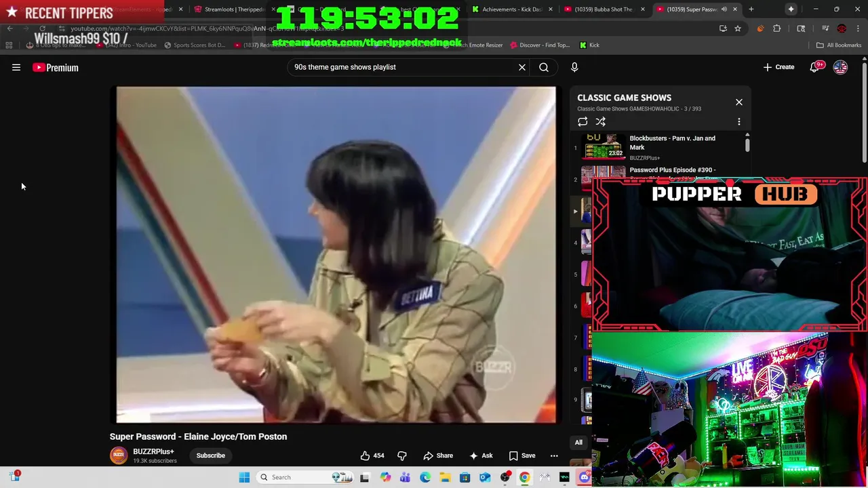Subscribe to BUZZRPlus+
Image resolution: width=868 pixels, height=488 pixels.
tap(211, 455)
